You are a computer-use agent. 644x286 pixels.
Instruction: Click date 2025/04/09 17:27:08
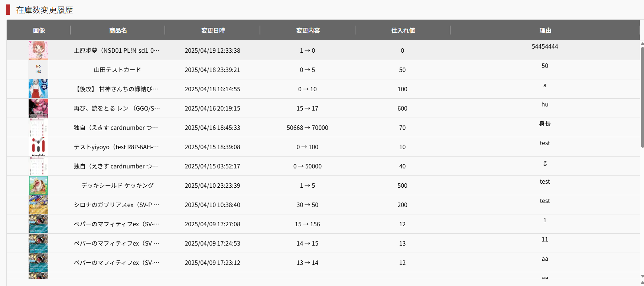click(x=212, y=224)
